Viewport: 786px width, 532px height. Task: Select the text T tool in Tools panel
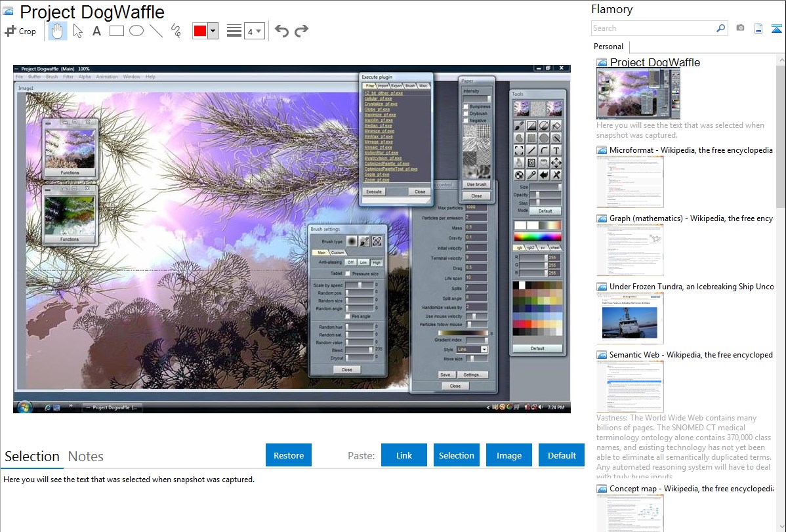point(556,150)
